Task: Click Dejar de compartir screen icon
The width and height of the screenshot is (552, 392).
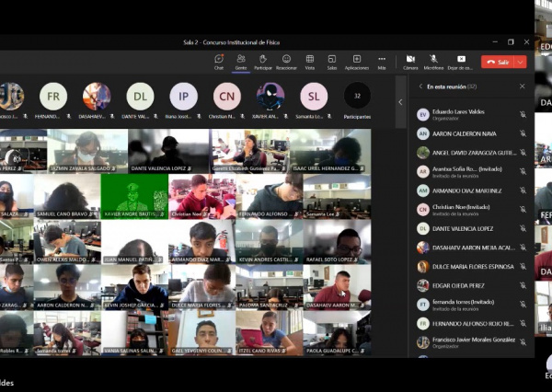Action: (x=459, y=60)
